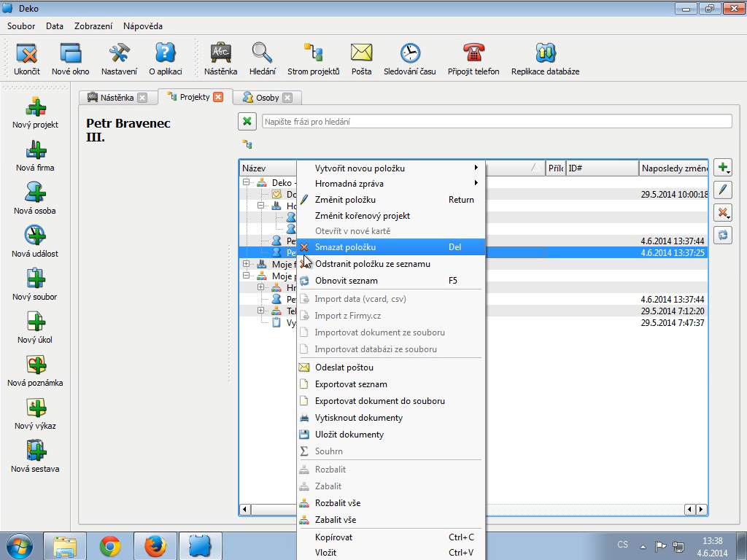The height and width of the screenshot is (560, 747).
Task: Click the Nová poznámka sidebar icon
Action: pos(35,365)
